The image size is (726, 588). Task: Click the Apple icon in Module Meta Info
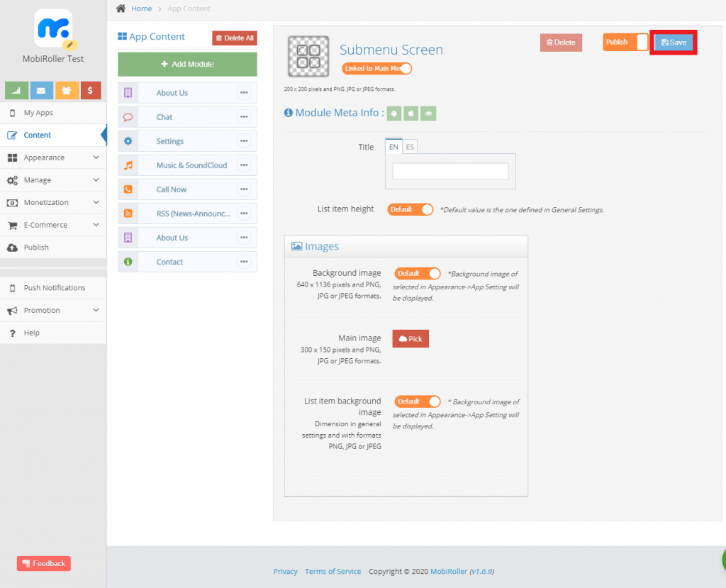pyautogui.click(x=411, y=113)
